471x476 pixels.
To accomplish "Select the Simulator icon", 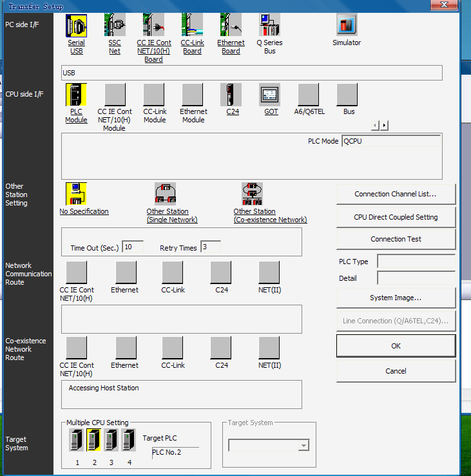I will coord(347,26).
